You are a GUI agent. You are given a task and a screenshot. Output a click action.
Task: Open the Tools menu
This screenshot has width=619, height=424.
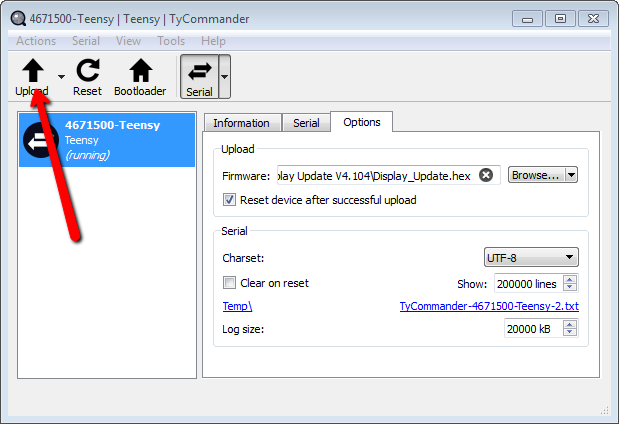[171, 41]
